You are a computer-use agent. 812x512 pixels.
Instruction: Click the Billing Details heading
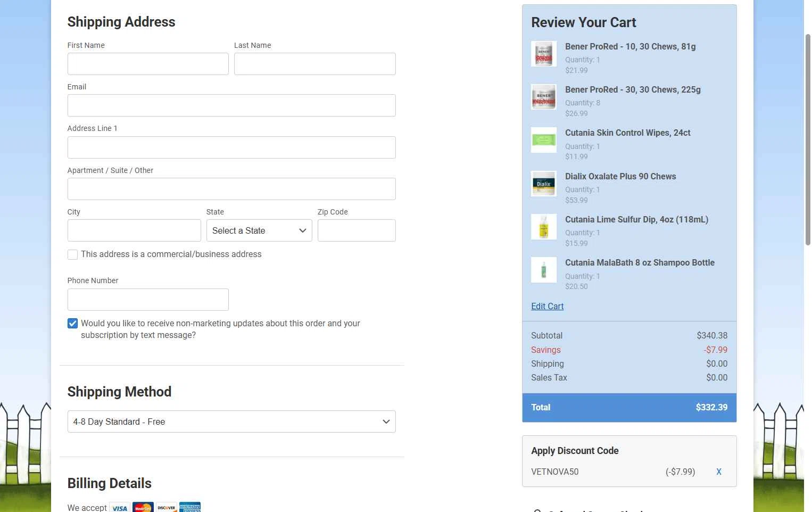point(109,483)
